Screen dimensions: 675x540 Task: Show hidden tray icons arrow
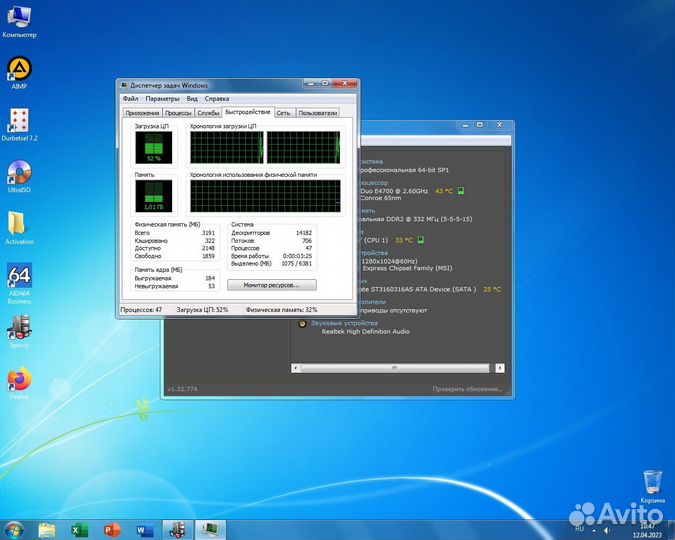594,530
